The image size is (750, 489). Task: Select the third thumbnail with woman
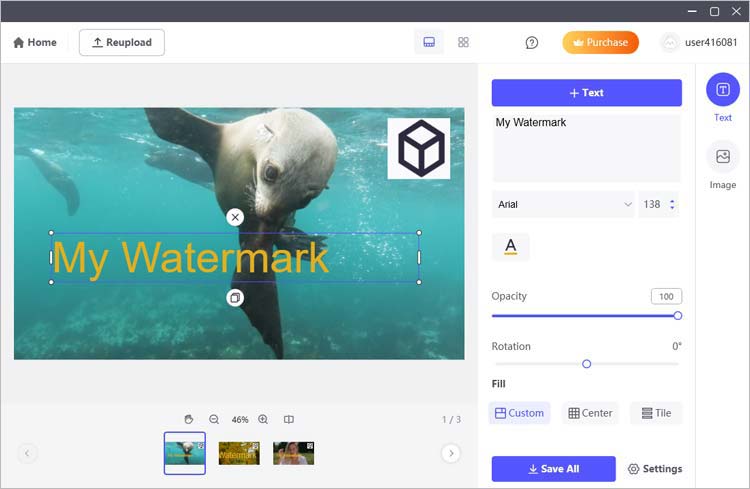pos(294,453)
